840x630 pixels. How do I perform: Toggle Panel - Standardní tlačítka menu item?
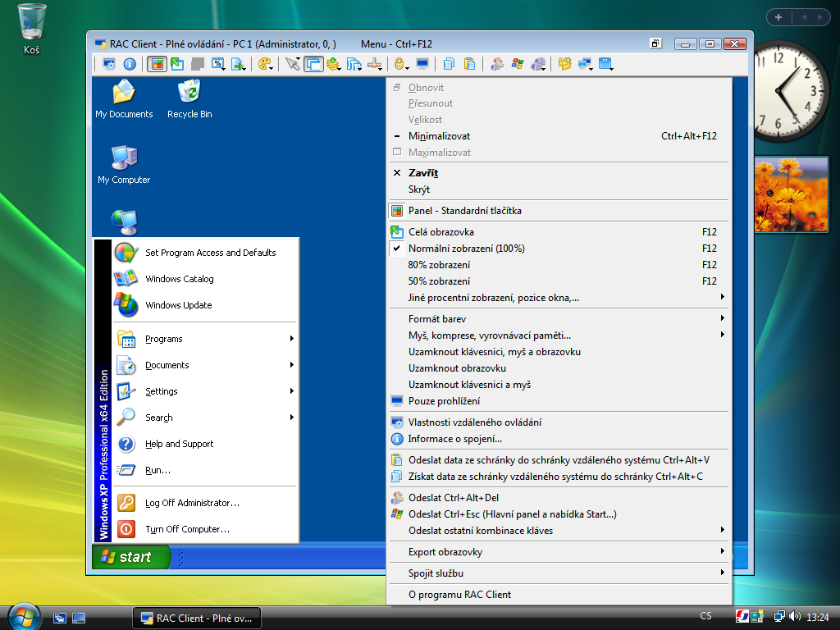click(559, 211)
